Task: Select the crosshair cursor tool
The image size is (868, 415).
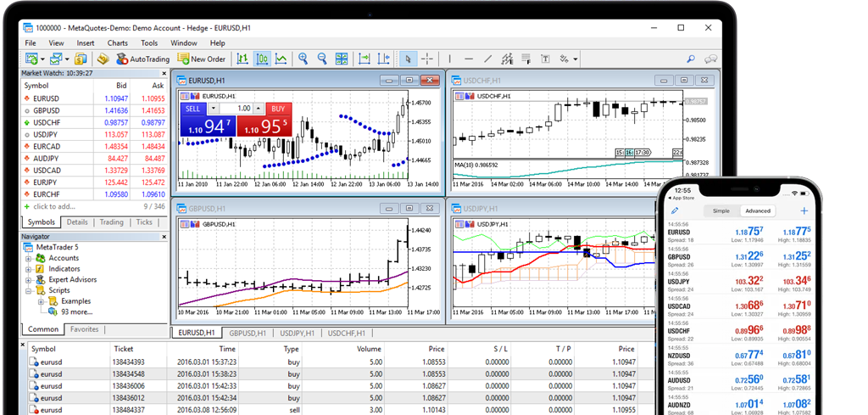Action: 428,59
